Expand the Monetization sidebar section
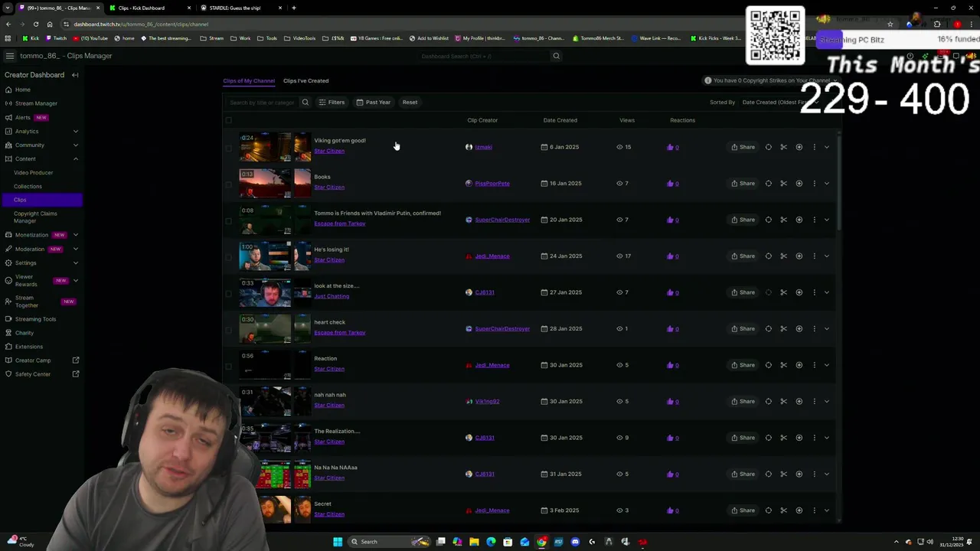 (x=76, y=235)
